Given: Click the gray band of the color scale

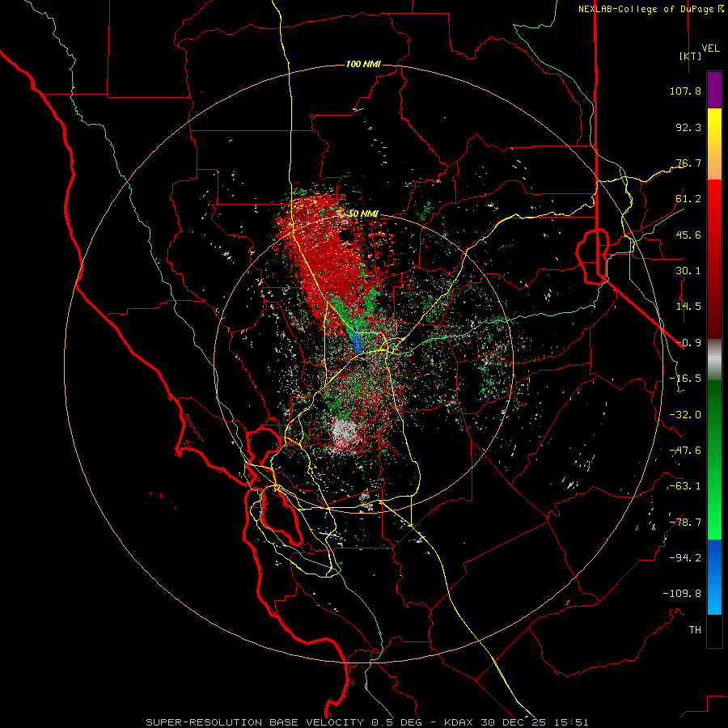Looking at the screenshot, I should [714, 360].
